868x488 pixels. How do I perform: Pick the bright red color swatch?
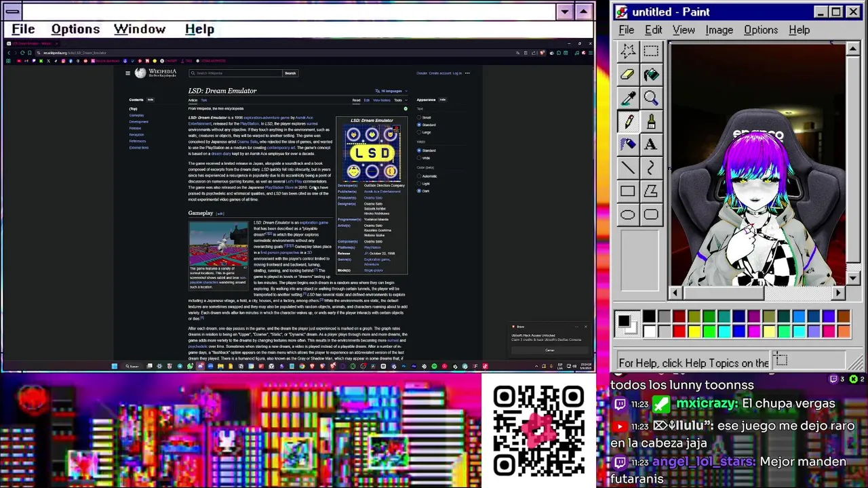point(679,331)
